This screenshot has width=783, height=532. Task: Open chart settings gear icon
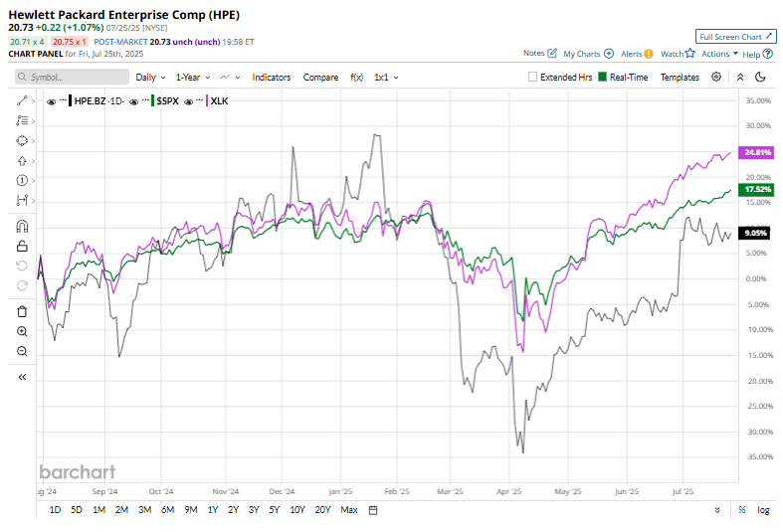[x=716, y=77]
